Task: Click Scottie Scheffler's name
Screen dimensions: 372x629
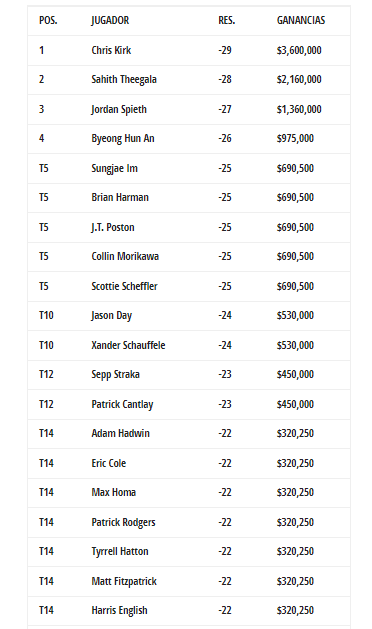Action: tap(124, 286)
